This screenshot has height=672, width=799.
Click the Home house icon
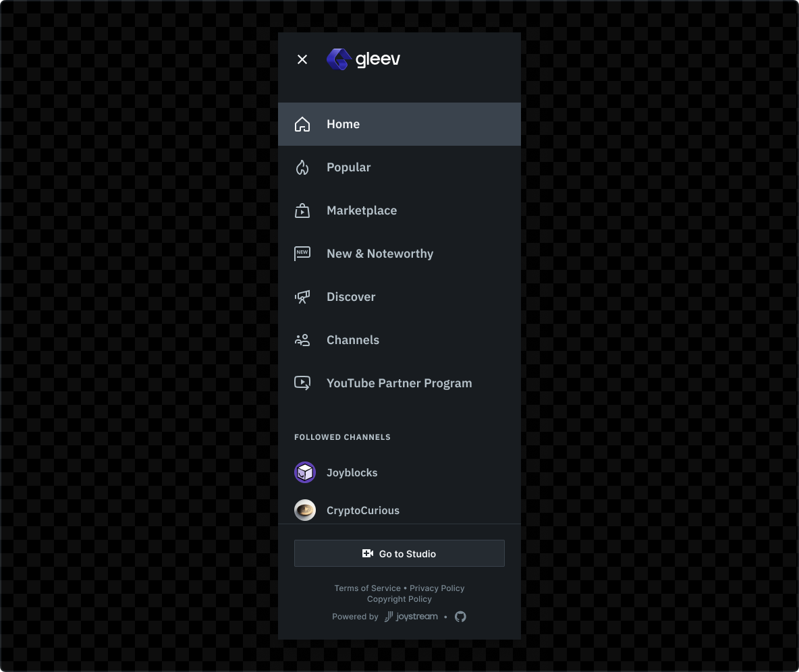point(302,124)
